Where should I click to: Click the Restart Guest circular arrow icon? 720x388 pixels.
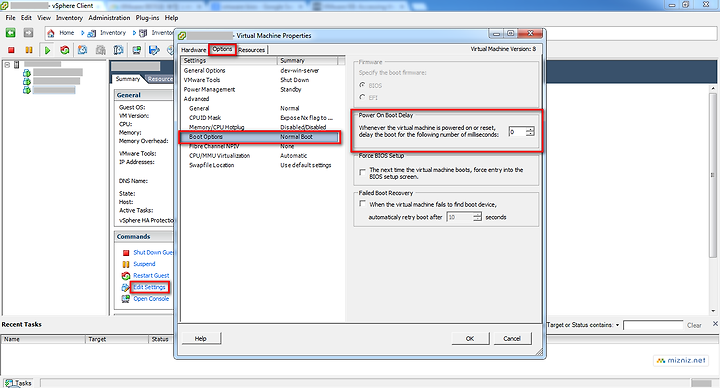(126, 276)
